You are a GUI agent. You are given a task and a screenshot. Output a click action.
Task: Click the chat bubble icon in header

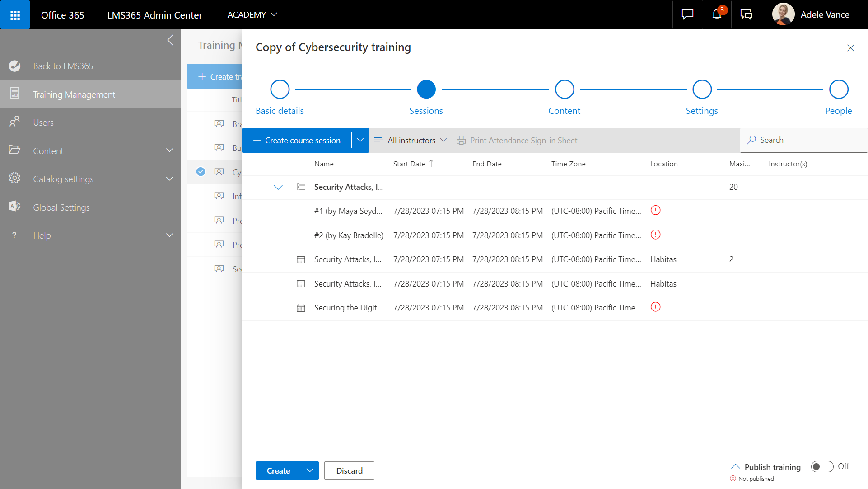687,14
